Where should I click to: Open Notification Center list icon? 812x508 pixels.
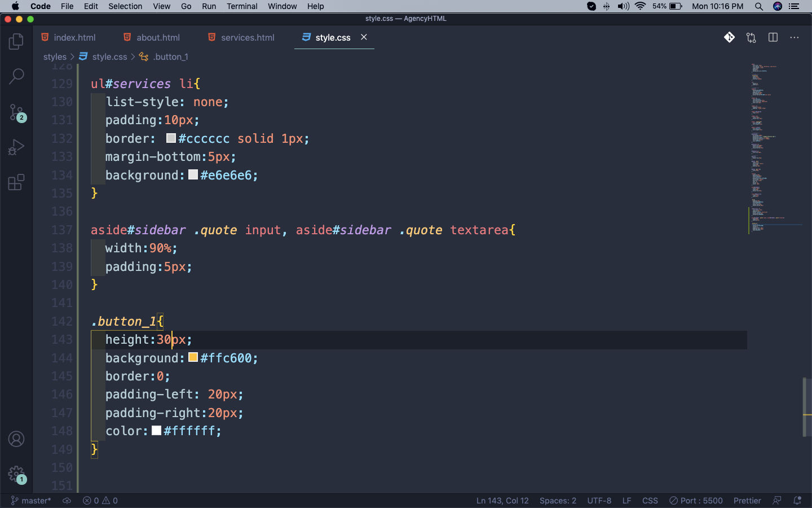pyautogui.click(x=795, y=6)
